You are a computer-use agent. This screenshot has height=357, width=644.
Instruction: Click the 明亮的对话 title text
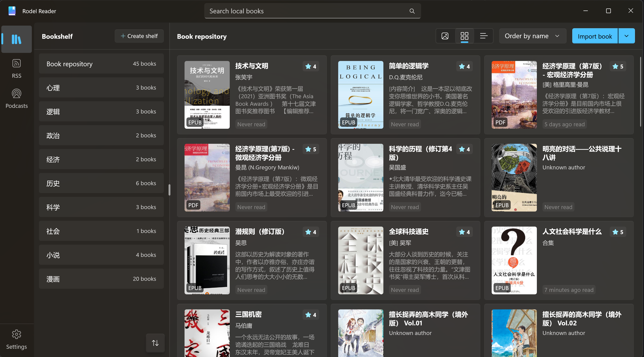click(582, 153)
